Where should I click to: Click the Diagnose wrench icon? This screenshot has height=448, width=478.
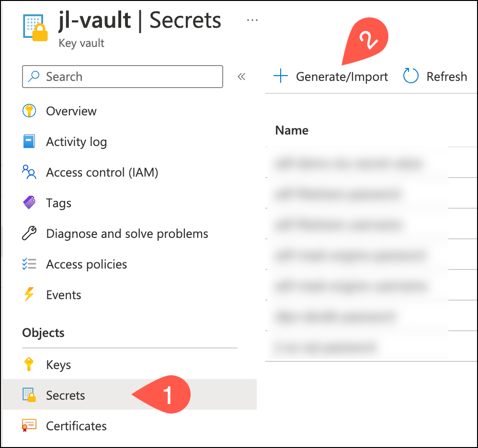[29, 234]
